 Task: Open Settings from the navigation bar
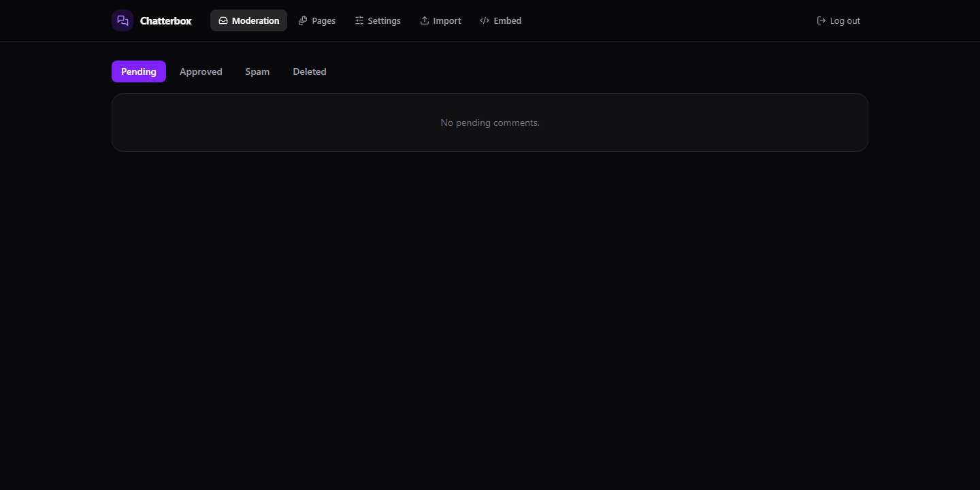coord(378,20)
